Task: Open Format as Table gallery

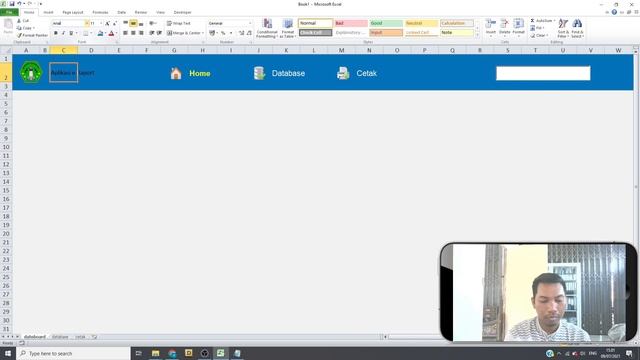Action: coord(288,29)
